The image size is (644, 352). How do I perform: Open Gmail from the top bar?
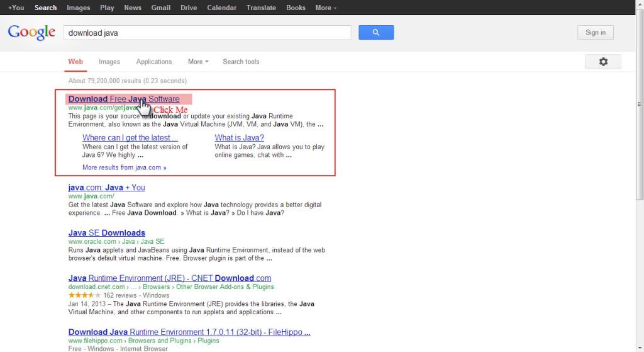pos(160,8)
